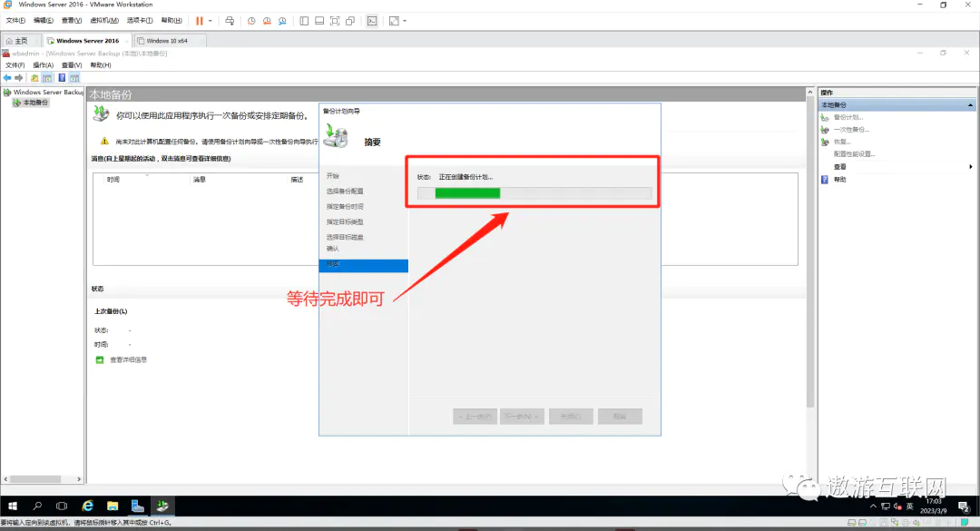Click the 开始 step in the wizard
This screenshot has height=531, width=980.
click(332, 176)
